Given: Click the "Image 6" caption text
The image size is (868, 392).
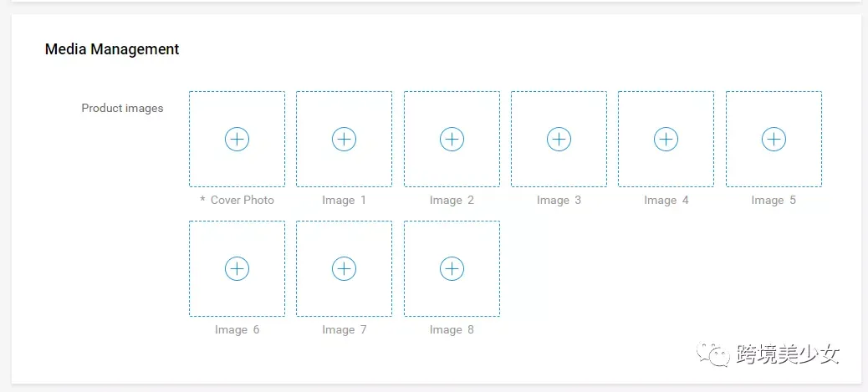Looking at the screenshot, I should click(237, 329).
